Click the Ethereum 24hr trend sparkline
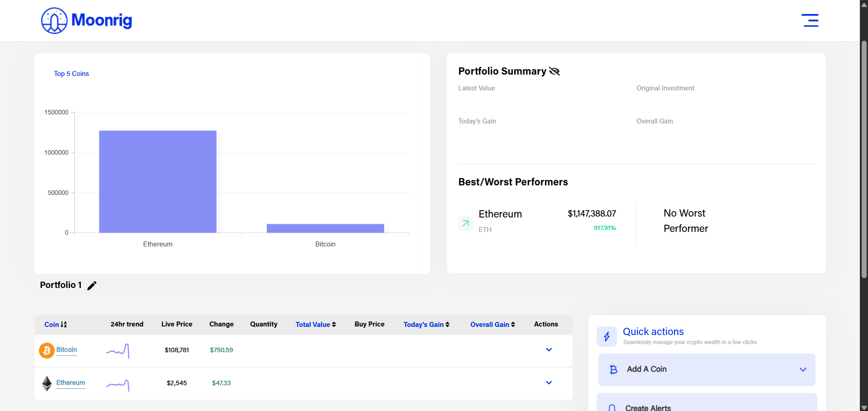This screenshot has height=411, width=868. [118, 385]
